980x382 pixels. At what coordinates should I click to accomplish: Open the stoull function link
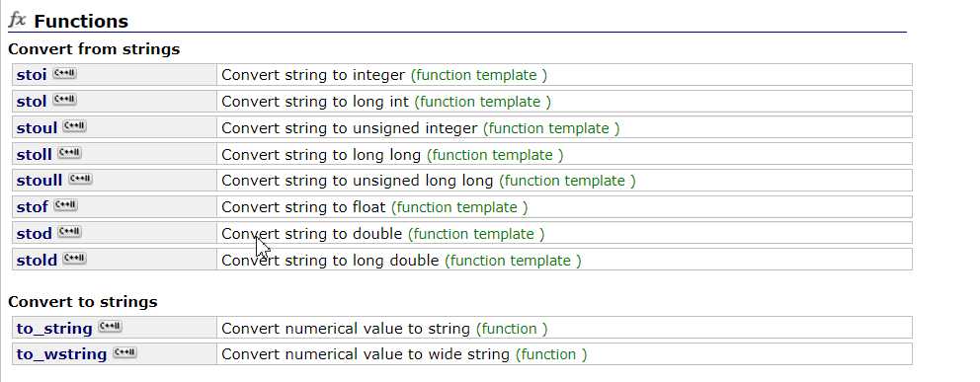40,181
